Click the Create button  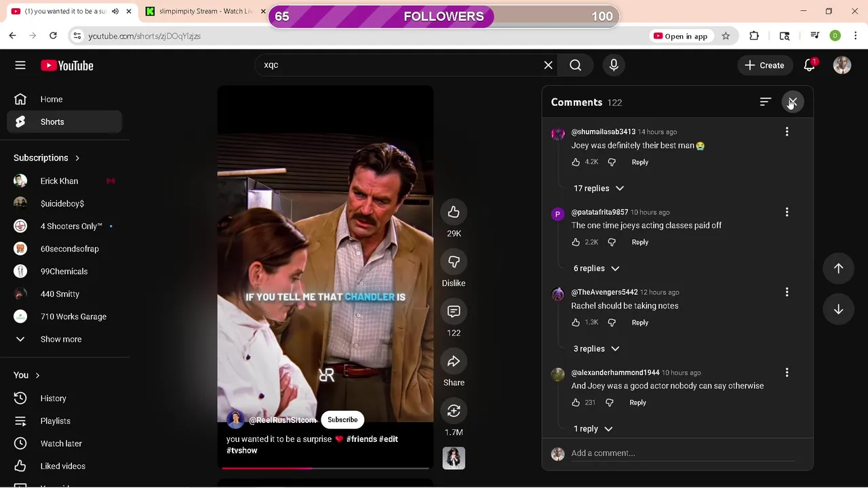[764, 65]
